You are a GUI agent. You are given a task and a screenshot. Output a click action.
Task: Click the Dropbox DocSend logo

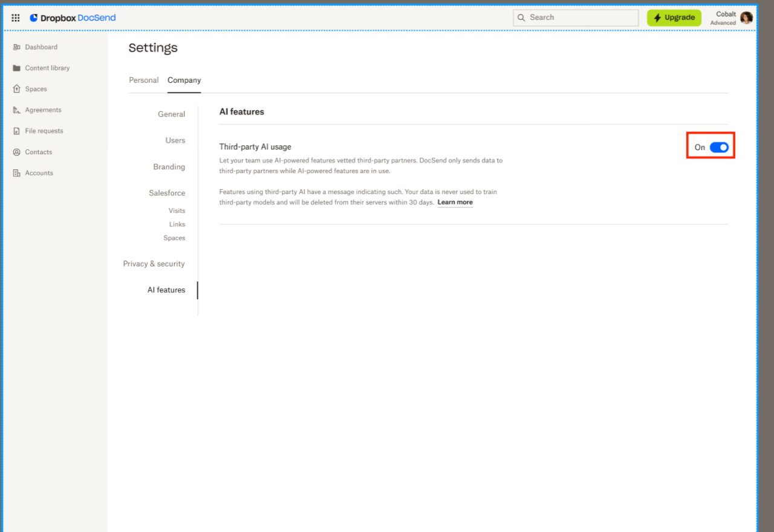[73, 17]
